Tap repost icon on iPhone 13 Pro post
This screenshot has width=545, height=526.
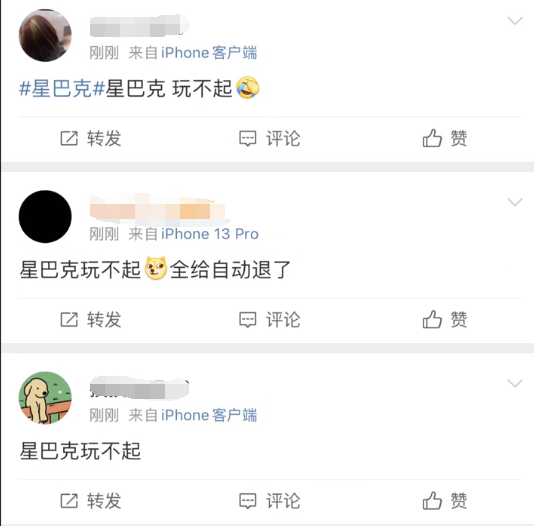(x=69, y=319)
